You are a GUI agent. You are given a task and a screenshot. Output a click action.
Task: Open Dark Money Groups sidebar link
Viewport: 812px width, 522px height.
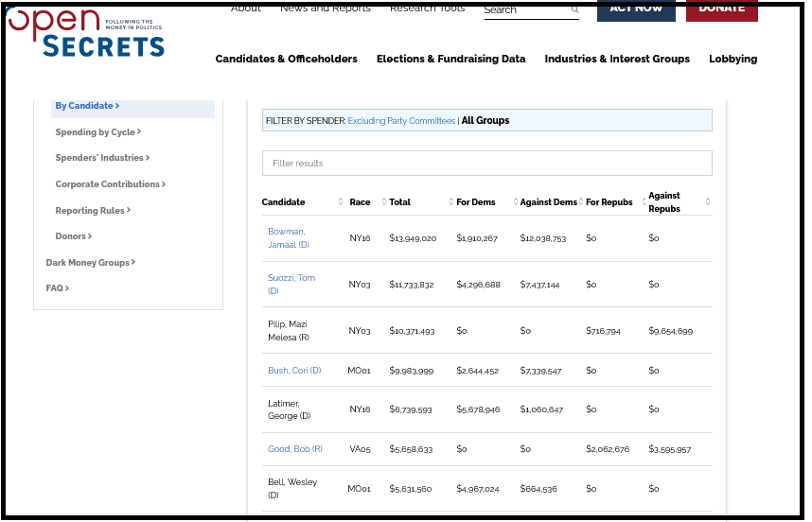coord(90,262)
